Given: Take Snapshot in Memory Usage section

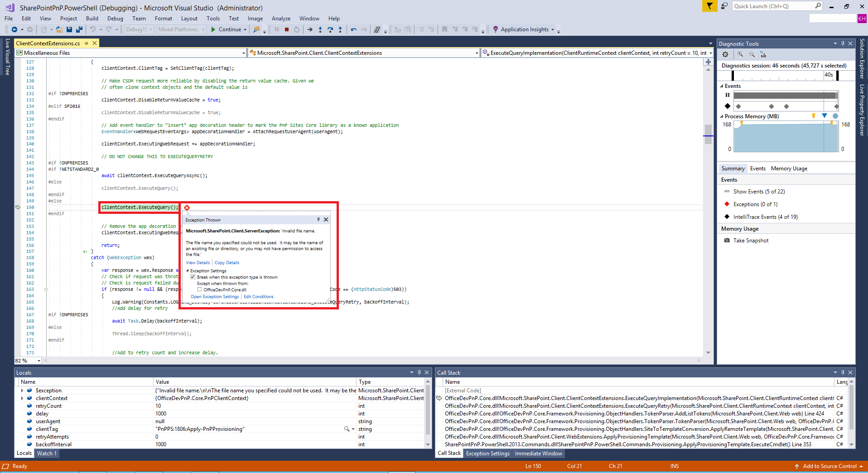Looking at the screenshot, I should click(750, 240).
